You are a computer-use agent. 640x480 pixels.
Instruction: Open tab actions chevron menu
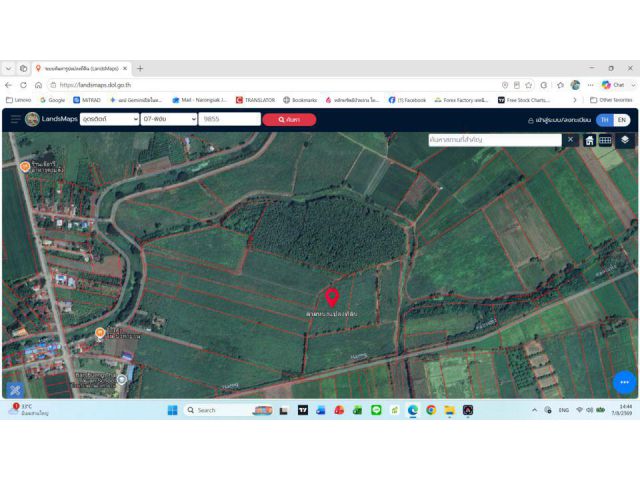(8, 68)
